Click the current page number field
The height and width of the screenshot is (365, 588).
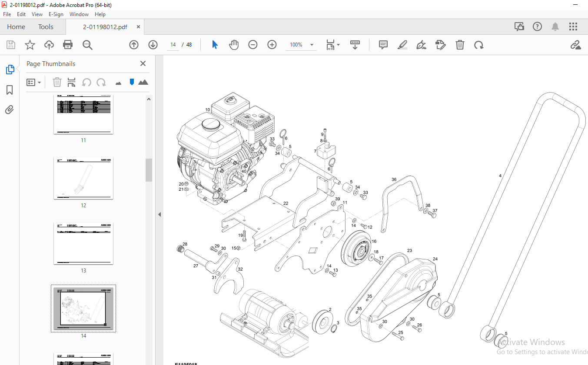coord(173,45)
